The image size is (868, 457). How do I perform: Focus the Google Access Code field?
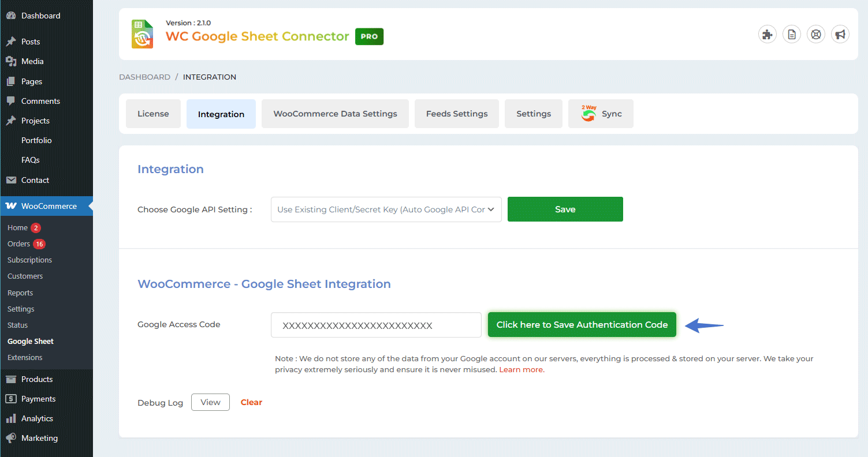376,325
